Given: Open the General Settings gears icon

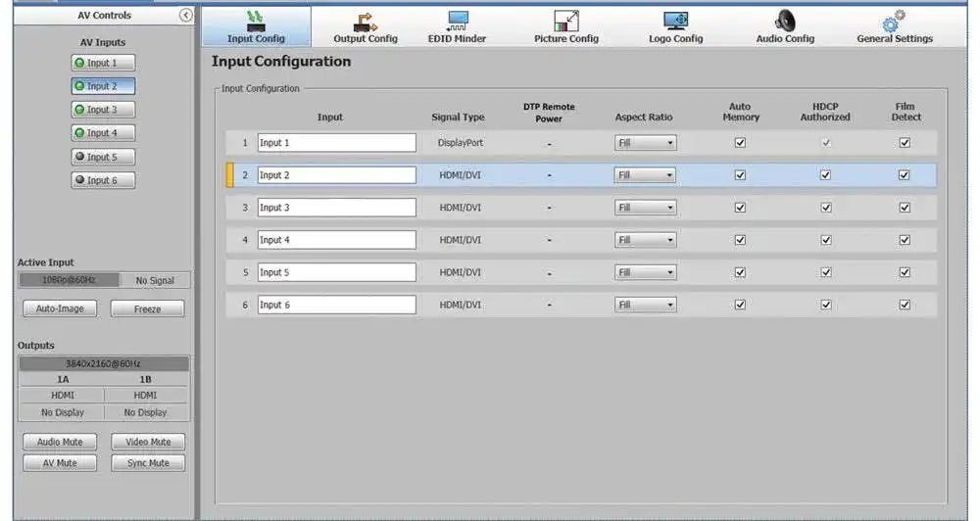Looking at the screenshot, I should [894, 22].
